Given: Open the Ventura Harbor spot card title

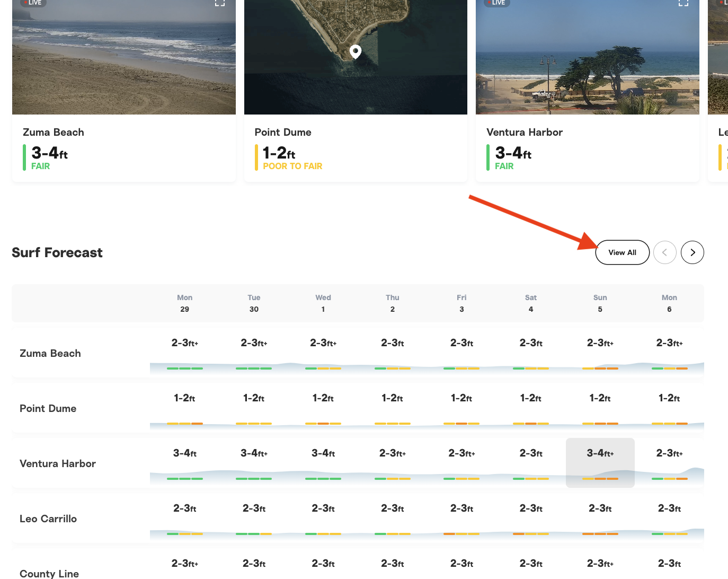Looking at the screenshot, I should (x=525, y=132).
